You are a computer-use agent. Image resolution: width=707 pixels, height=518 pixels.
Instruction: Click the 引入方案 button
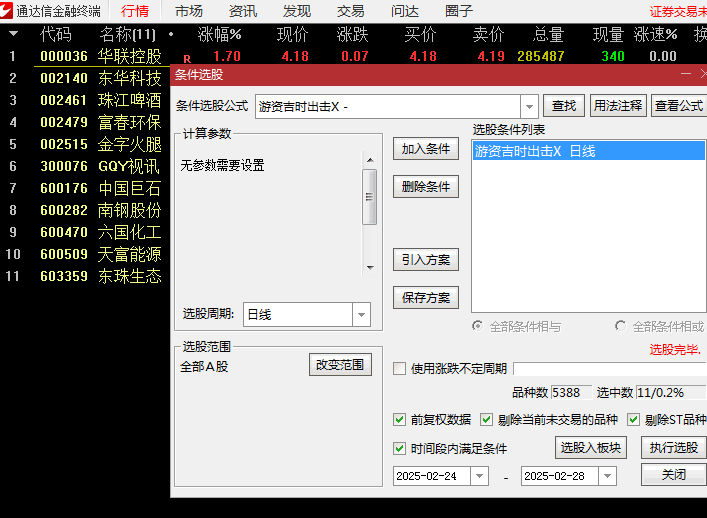(x=426, y=260)
